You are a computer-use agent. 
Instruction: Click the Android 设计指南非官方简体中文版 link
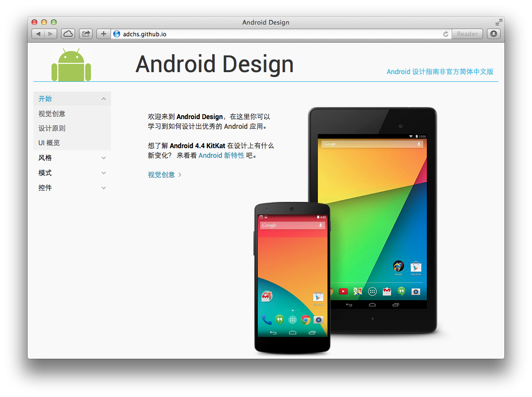click(440, 72)
